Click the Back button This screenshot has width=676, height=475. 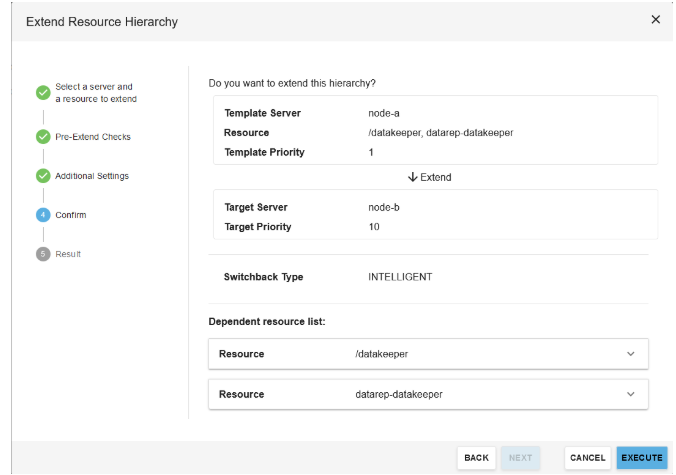[476, 458]
